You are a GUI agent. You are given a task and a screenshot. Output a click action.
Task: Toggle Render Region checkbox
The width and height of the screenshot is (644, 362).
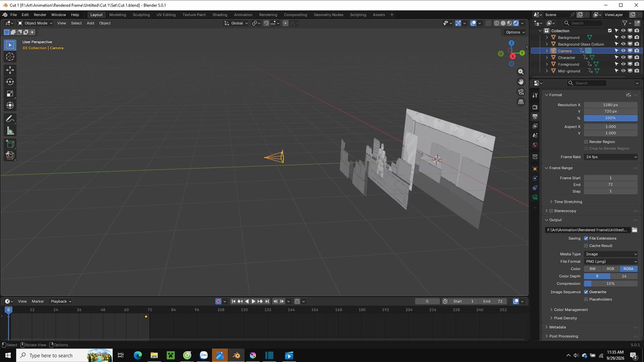click(586, 142)
